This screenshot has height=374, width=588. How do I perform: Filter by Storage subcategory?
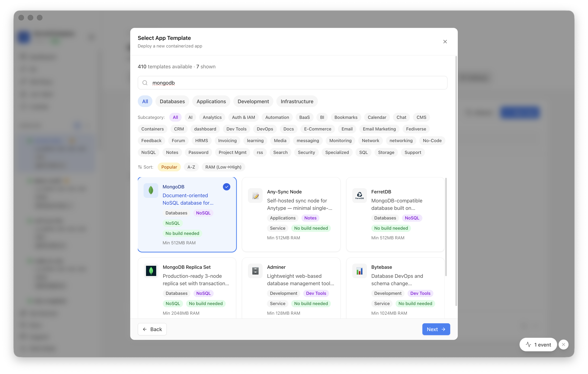pos(386,152)
